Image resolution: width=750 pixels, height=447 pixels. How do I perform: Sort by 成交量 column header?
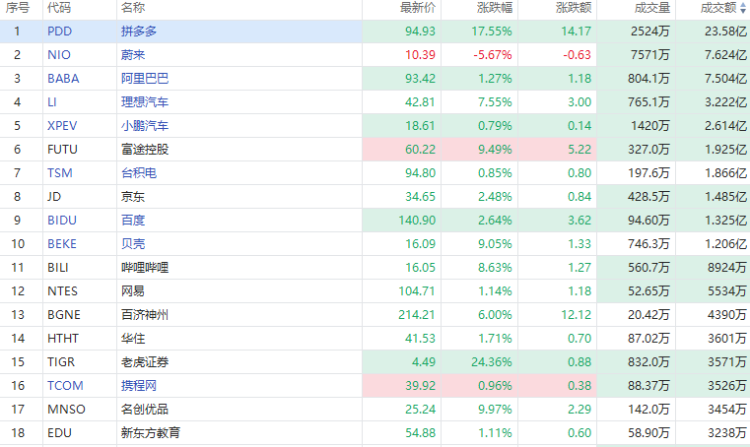652,8
